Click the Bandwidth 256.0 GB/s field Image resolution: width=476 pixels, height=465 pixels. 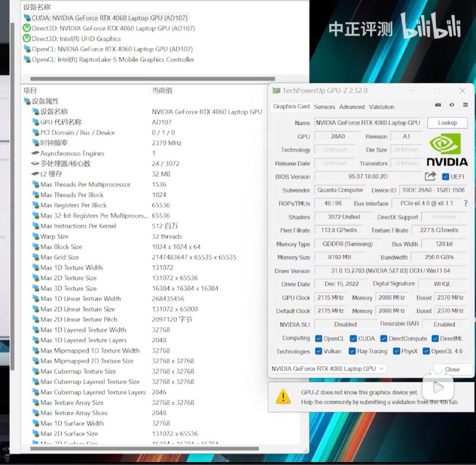pos(439,257)
